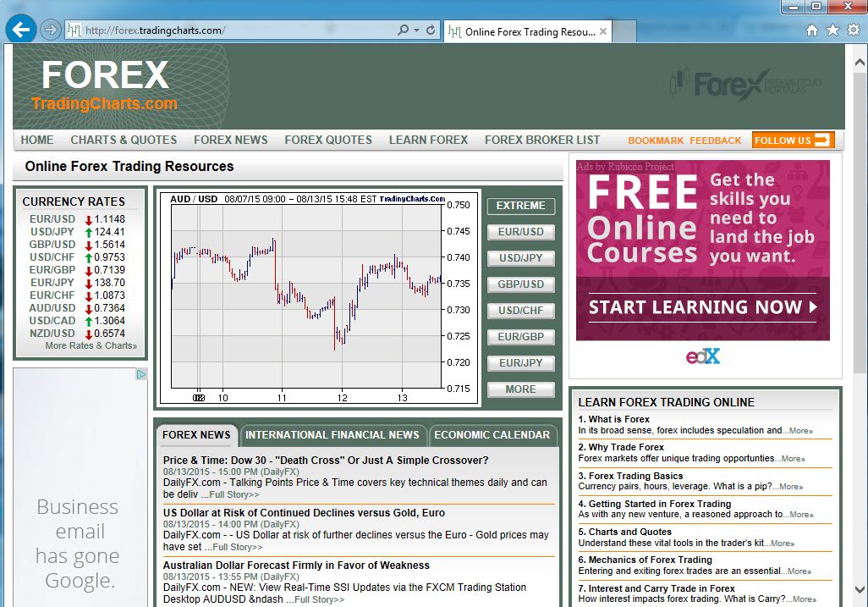Open Favorites with the star icon
The image size is (868, 607).
[x=832, y=30]
